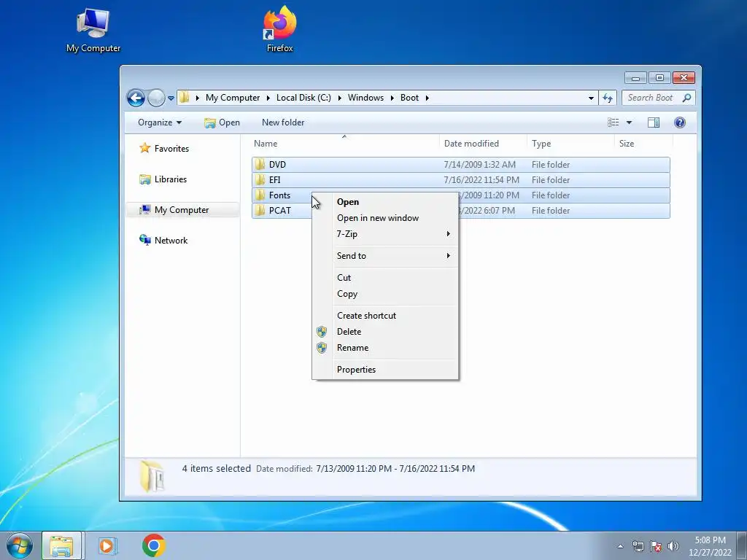The image size is (747, 560).
Task: Expand the arrow after My Computer breadcrumb
Action: coord(268,98)
